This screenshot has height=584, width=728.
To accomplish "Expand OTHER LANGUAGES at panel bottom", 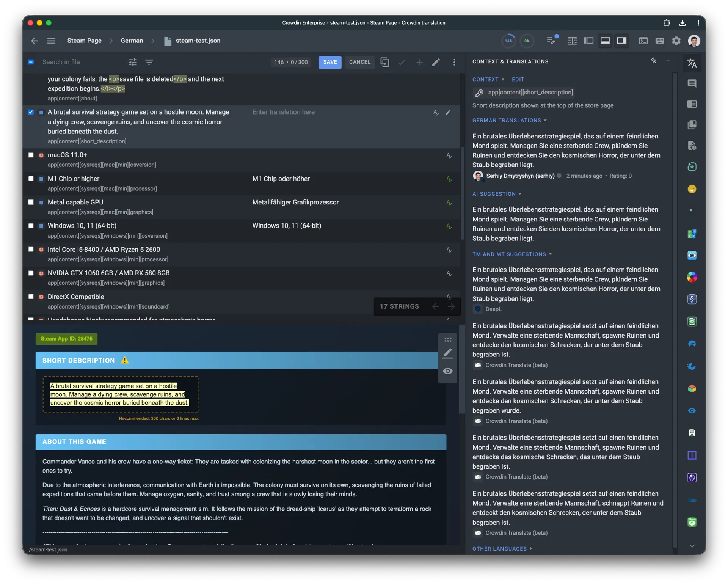I will coord(502,548).
